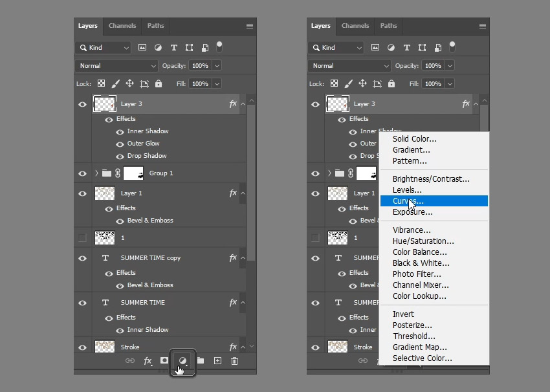Choose Curves... from the adjustment menu
Image resolution: width=550 pixels, height=392 pixels.
point(408,201)
